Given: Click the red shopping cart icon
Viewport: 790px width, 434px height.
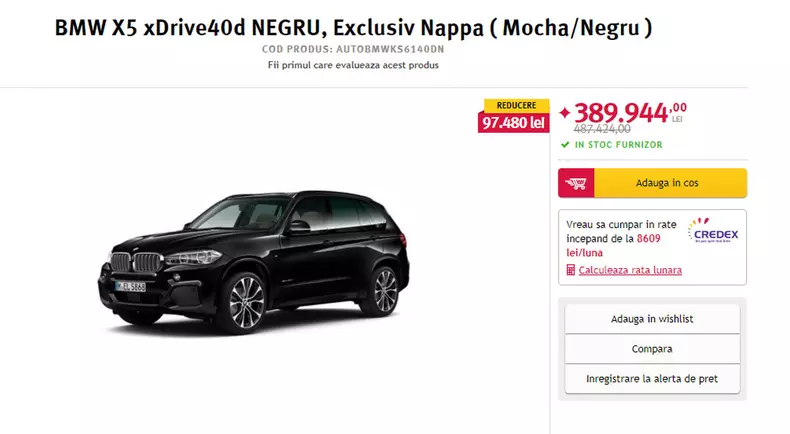Looking at the screenshot, I should coord(576,183).
